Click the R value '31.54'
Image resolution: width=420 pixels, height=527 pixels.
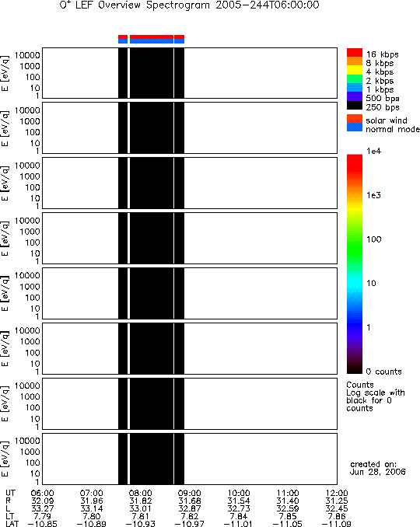pyautogui.click(x=239, y=501)
